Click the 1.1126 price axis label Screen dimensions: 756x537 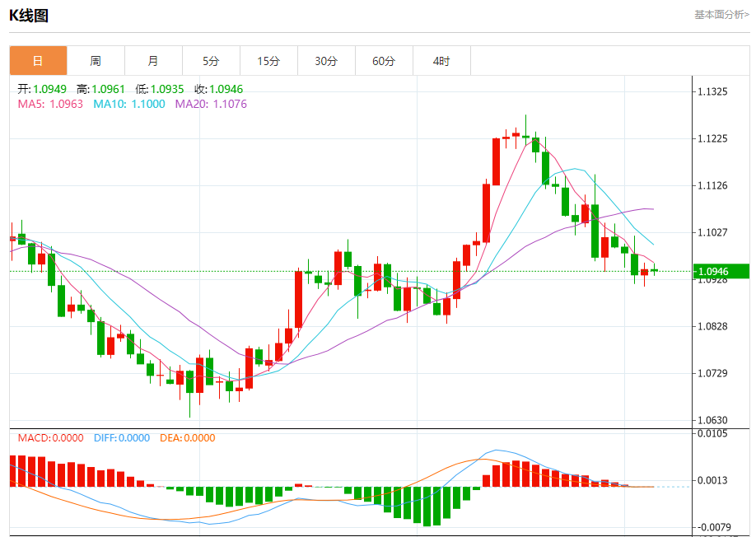pos(712,185)
